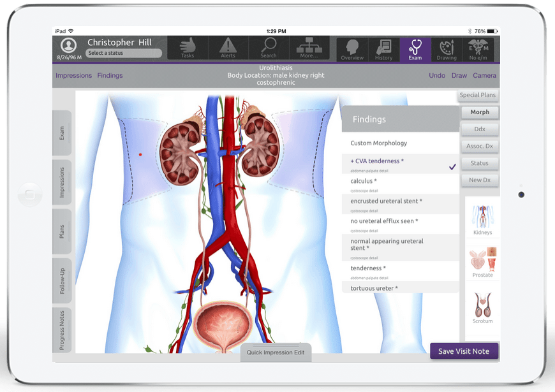555x392 pixels.
Task: Select the Status button
Action: (x=480, y=163)
